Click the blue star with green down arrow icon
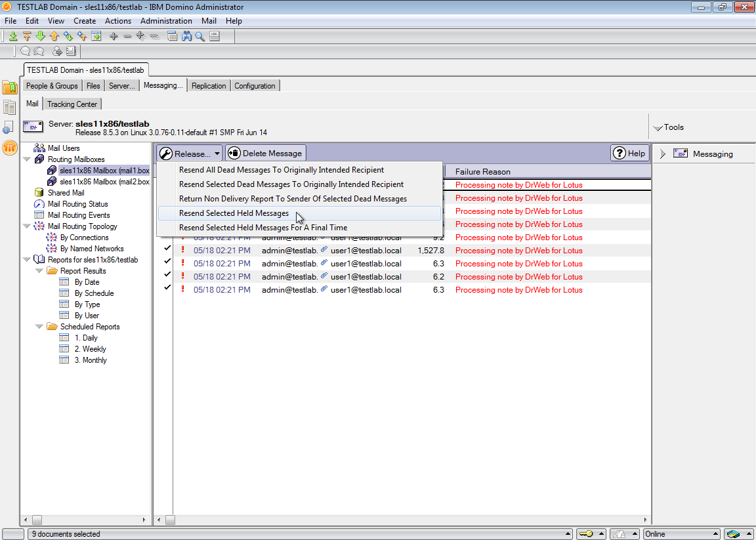This screenshot has width=756, height=540. pos(68,36)
